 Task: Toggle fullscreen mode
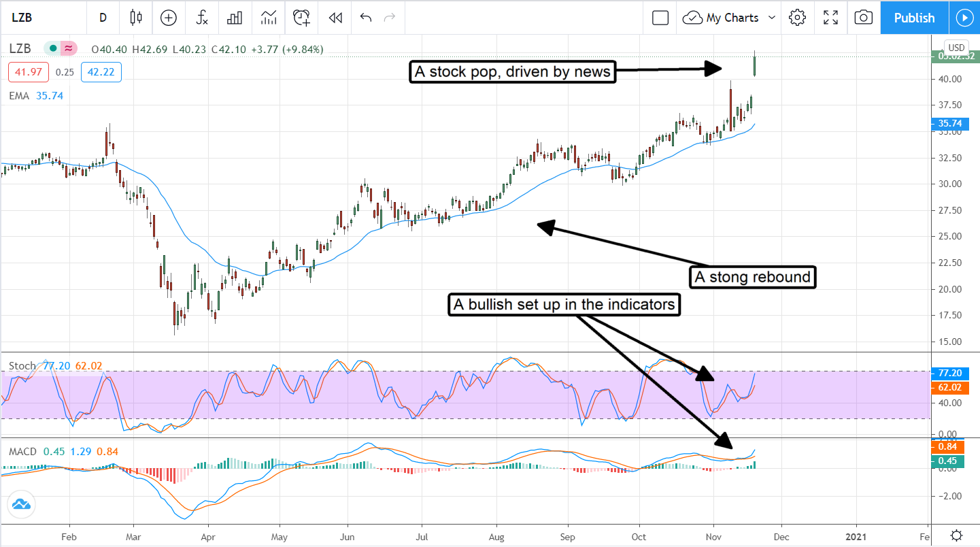click(x=830, y=18)
